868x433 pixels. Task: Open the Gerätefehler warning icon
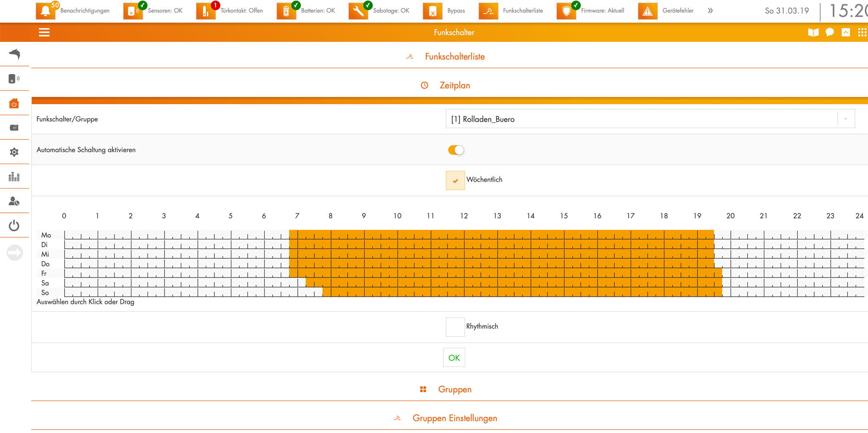pyautogui.click(x=647, y=11)
